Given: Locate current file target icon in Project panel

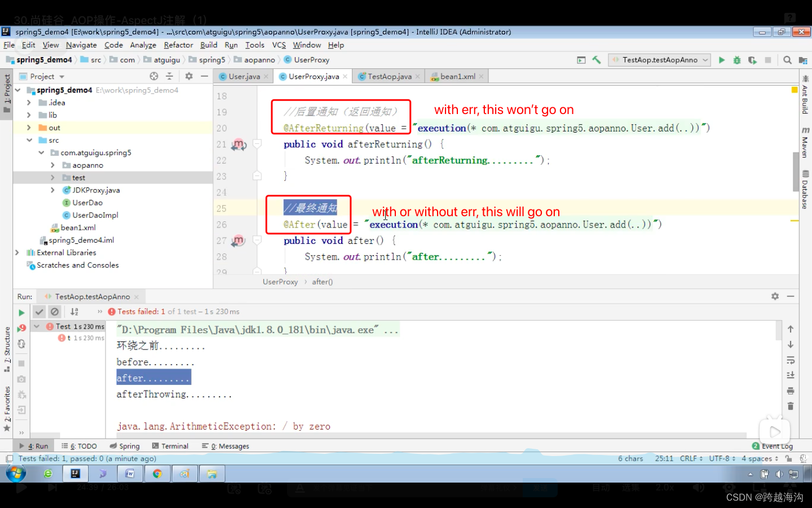Looking at the screenshot, I should pyautogui.click(x=154, y=76).
